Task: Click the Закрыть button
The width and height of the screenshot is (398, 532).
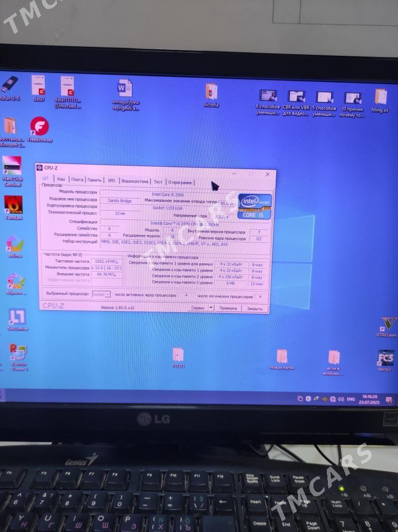Action: click(255, 309)
